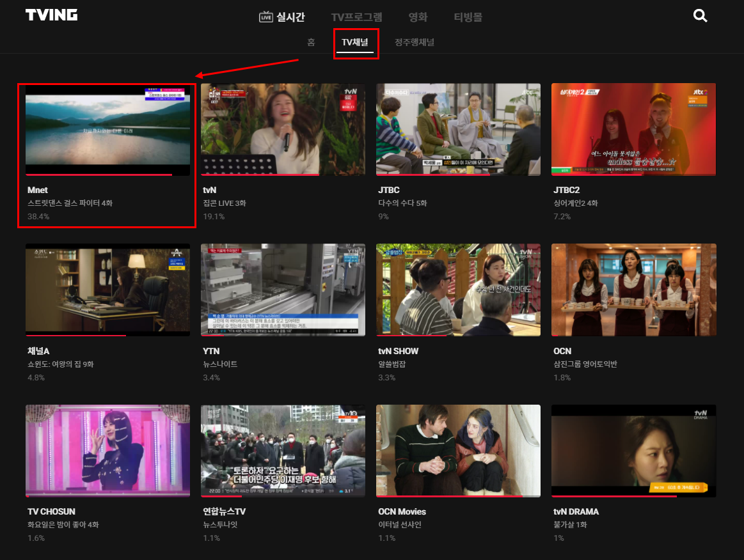The width and height of the screenshot is (744, 560).
Task: Click the JTBC channel name
Action: 388,190
